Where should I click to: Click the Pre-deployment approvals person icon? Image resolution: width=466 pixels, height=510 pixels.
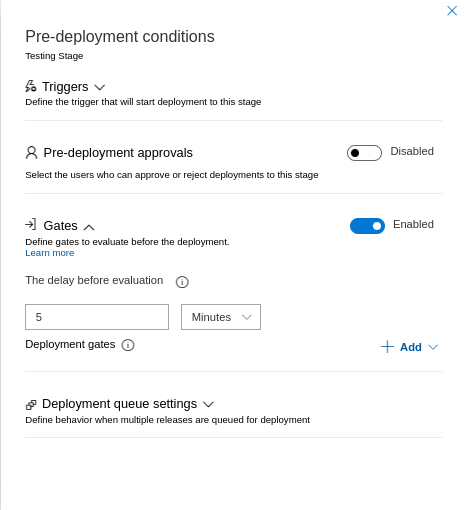(x=31, y=153)
